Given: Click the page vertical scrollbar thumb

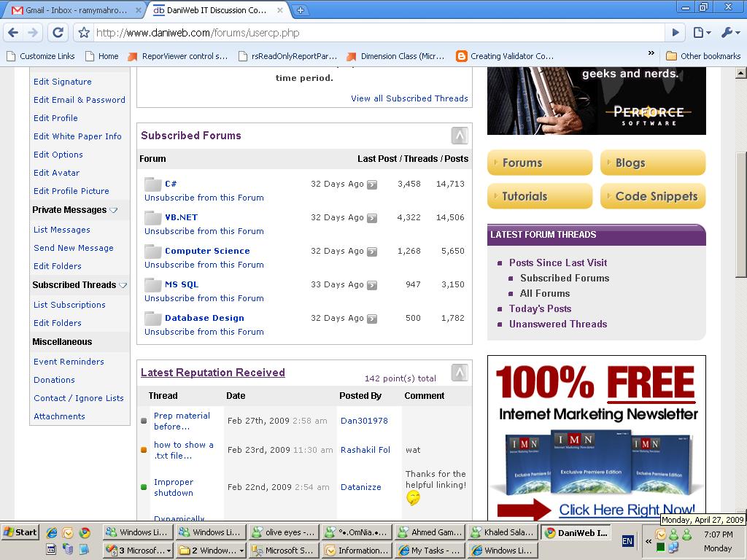Looking at the screenshot, I should coord(741,214).
